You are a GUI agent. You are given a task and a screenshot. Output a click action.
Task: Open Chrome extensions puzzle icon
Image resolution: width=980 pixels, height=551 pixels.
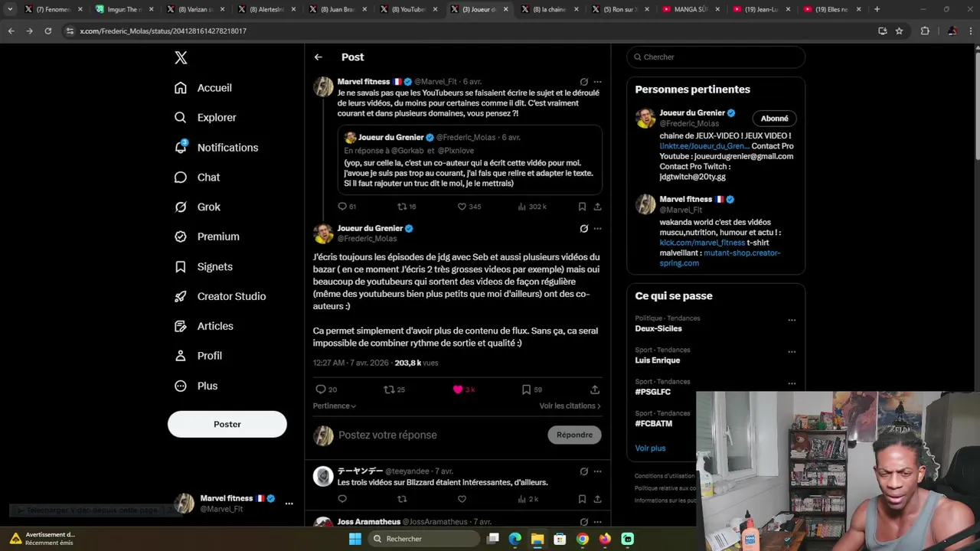(925, 31)
